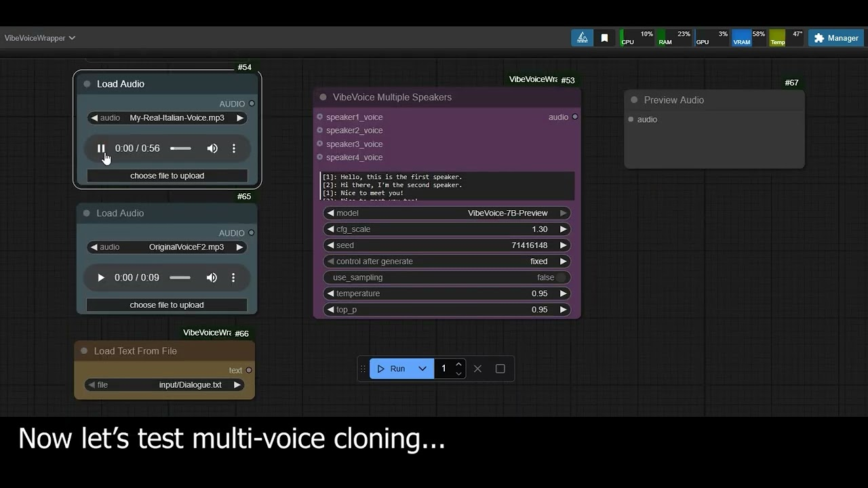Pause playback on the My-Real-Italian-Voice player
This screenshot has width=868, height=488.
(101, 148)
